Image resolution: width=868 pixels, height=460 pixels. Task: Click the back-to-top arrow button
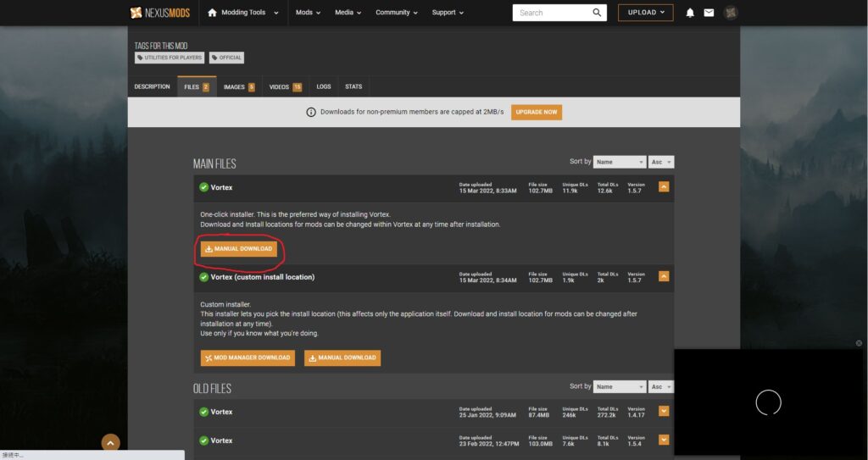click(x=111, y=443)
